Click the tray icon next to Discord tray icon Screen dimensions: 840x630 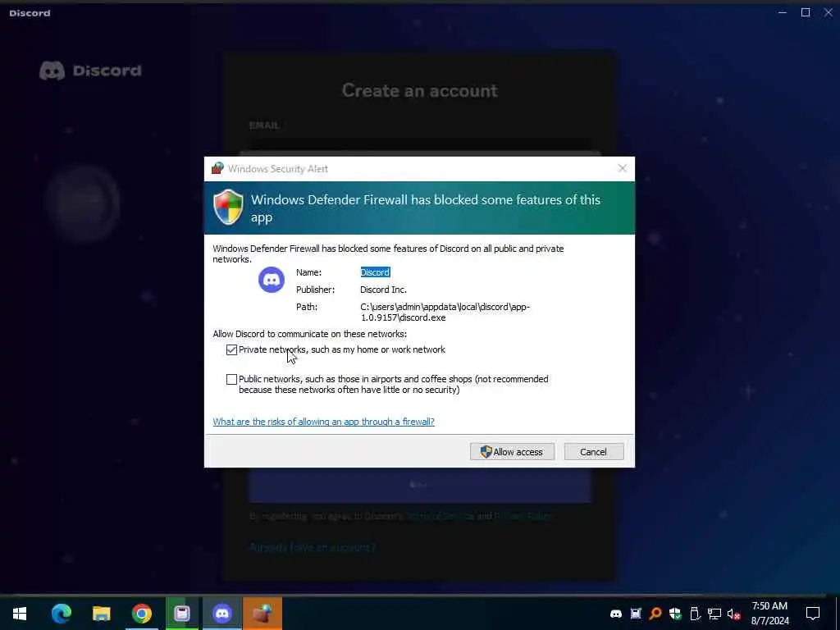coord(636,614)
